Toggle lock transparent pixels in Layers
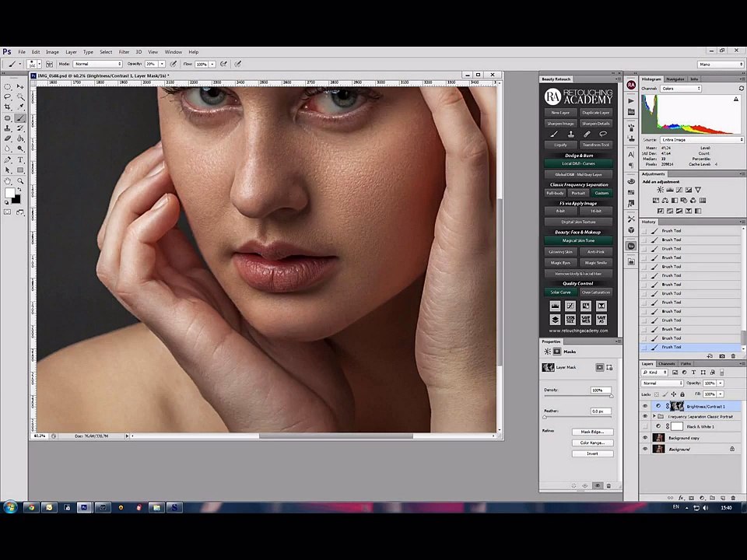The image size is (747, 560). click(x=657, y=394)
